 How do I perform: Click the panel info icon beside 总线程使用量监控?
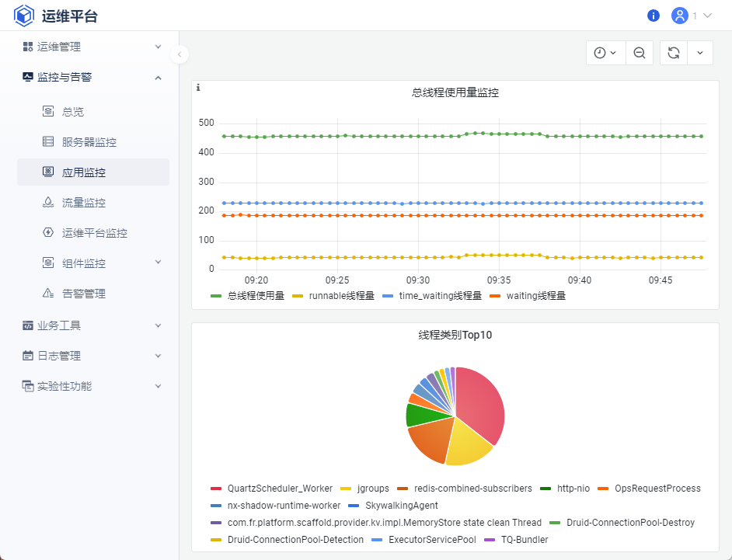coord(198,88)
